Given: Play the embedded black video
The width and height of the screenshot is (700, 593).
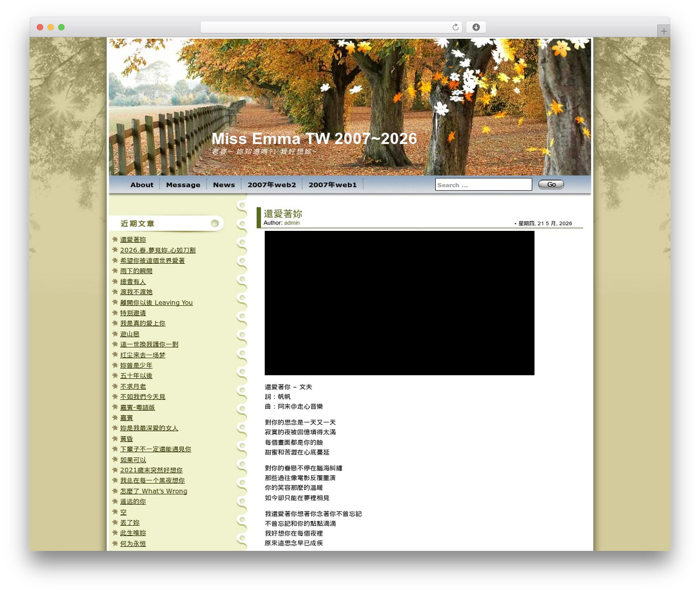Looking at the screenshot, I should [399, 303].
